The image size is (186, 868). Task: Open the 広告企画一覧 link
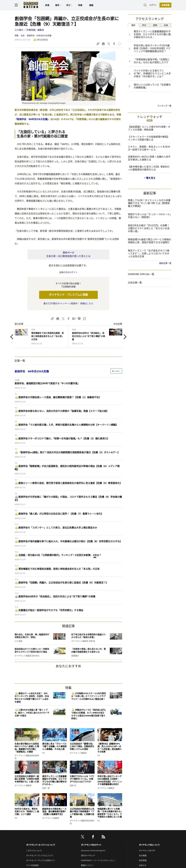(135, 283)
